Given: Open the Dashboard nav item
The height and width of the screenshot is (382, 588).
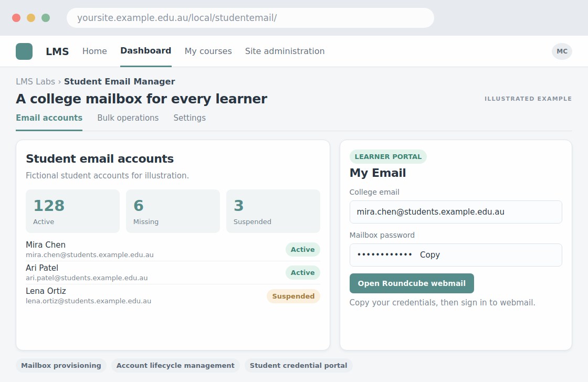Looking at the screenshot, I should (146, 50).
